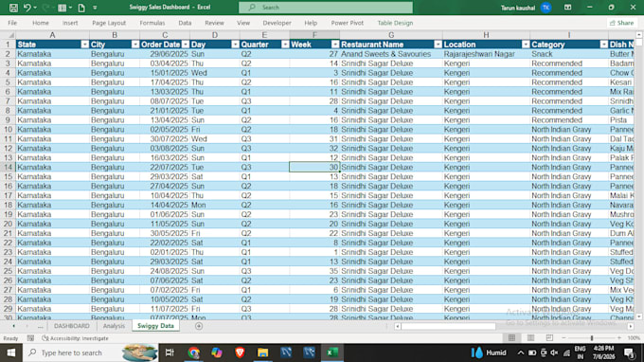Switch to the Home ribbon tab

click(x=40, y=23)
